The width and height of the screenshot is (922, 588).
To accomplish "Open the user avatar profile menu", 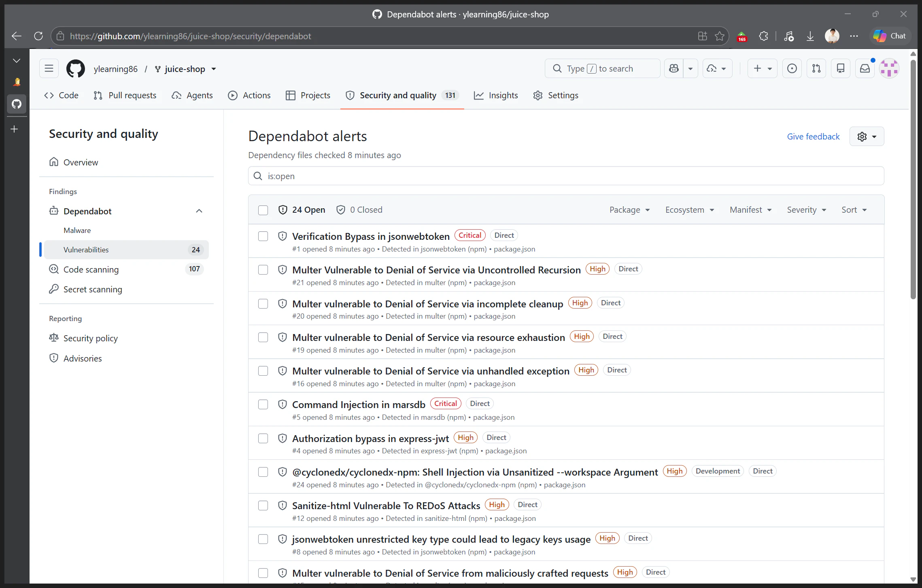I will [x=889, y=69].
